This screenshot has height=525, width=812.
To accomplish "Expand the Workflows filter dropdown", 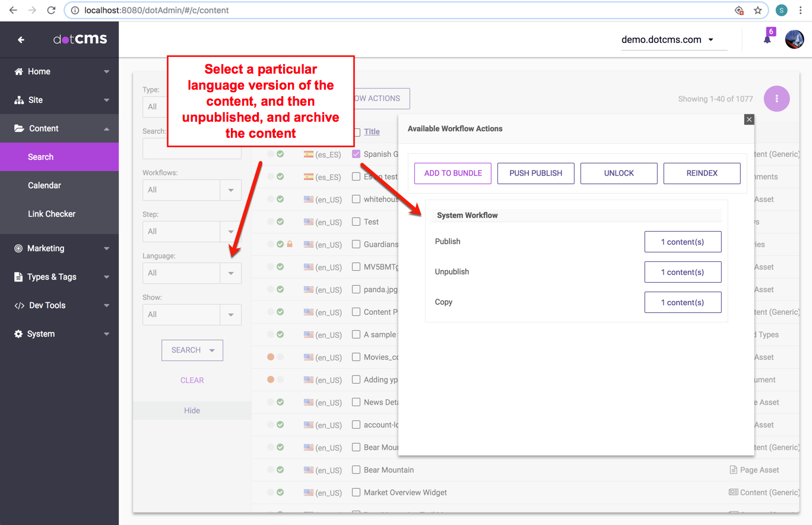I will 230,190.
